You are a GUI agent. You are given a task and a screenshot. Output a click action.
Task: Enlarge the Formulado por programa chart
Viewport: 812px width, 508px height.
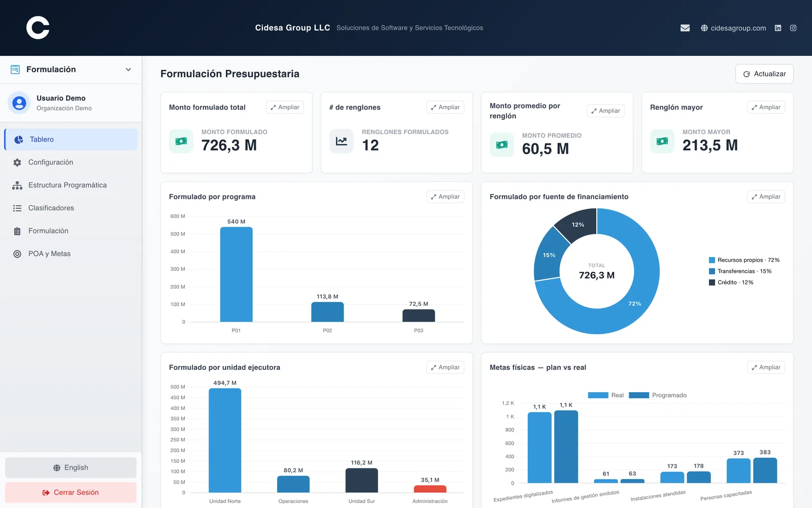click(x=445, y=197)
